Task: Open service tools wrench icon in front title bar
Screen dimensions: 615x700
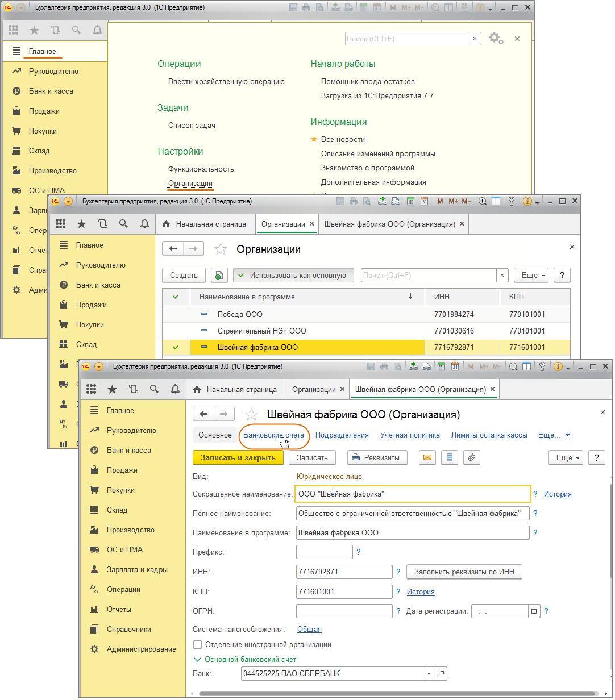Action: point(542,366)
